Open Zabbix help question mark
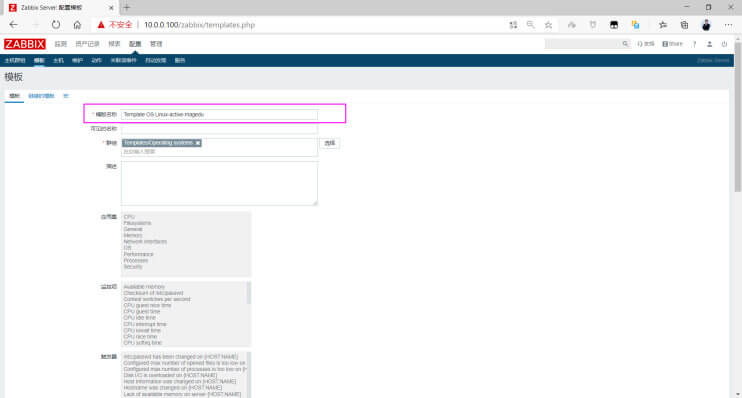The height and width of the screenshot is (398, 742). [694, 44]
